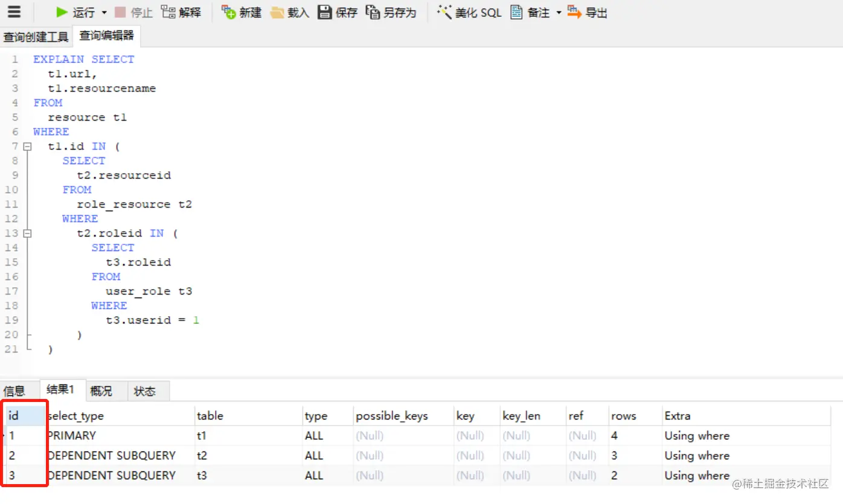843x504 pixels.
Task: Place cursor on EXPLAIN keyword in line 1
Action: point(59,59)
